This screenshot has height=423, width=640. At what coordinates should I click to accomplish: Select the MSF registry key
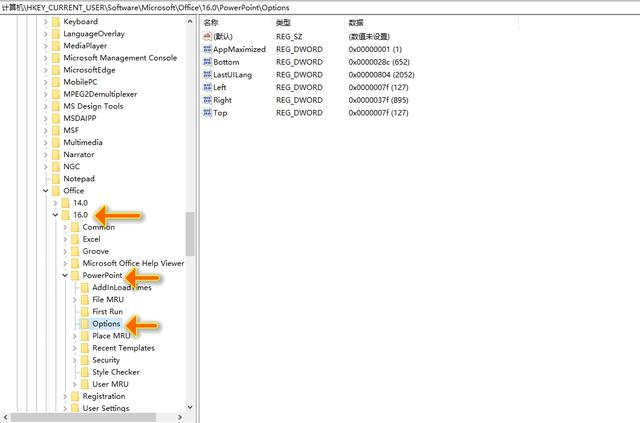[71, 130]
